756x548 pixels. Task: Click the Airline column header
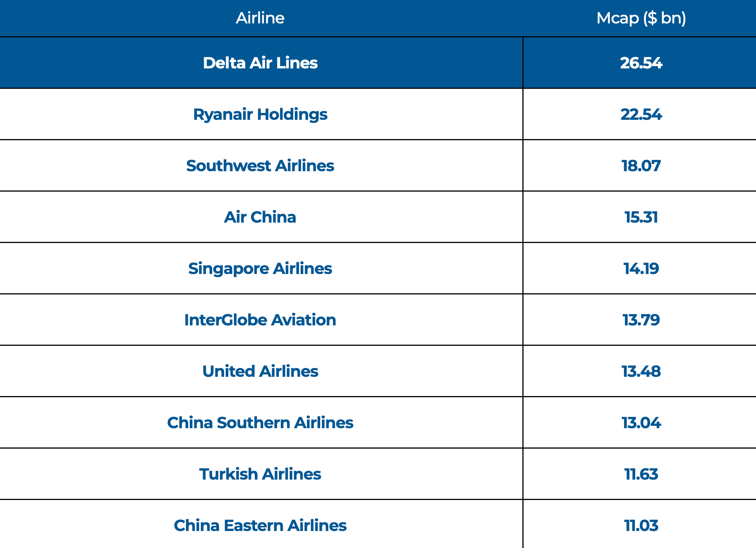click(260, 18)
